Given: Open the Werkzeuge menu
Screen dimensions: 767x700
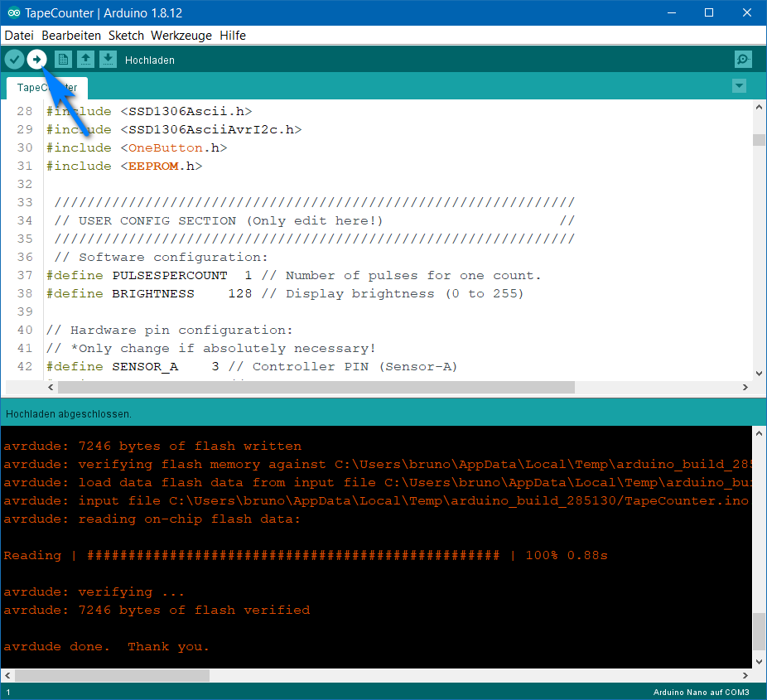Looking at the screenshot, I should point(181,36).
